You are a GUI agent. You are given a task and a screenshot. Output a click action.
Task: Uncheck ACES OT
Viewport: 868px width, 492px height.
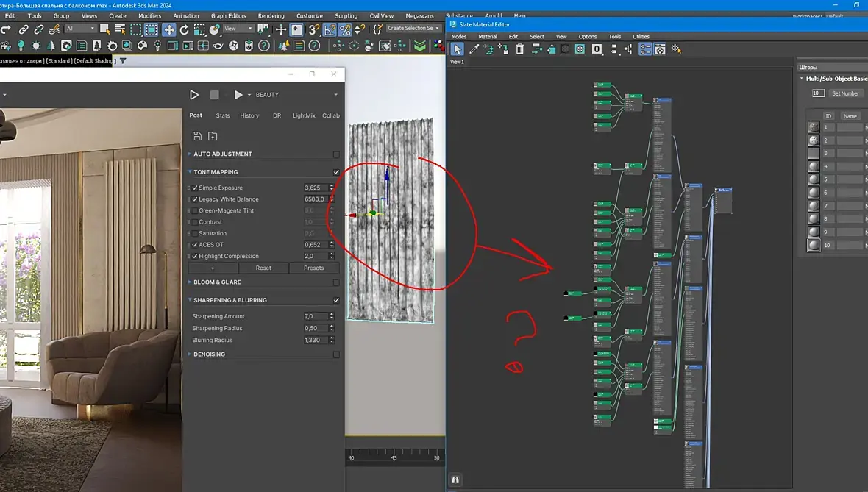[x=195, y=245]
